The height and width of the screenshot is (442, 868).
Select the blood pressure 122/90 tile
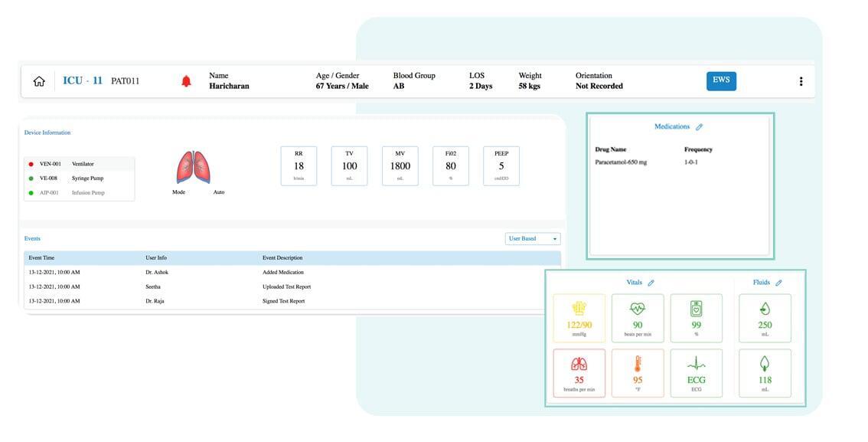(x=579, y=318)
